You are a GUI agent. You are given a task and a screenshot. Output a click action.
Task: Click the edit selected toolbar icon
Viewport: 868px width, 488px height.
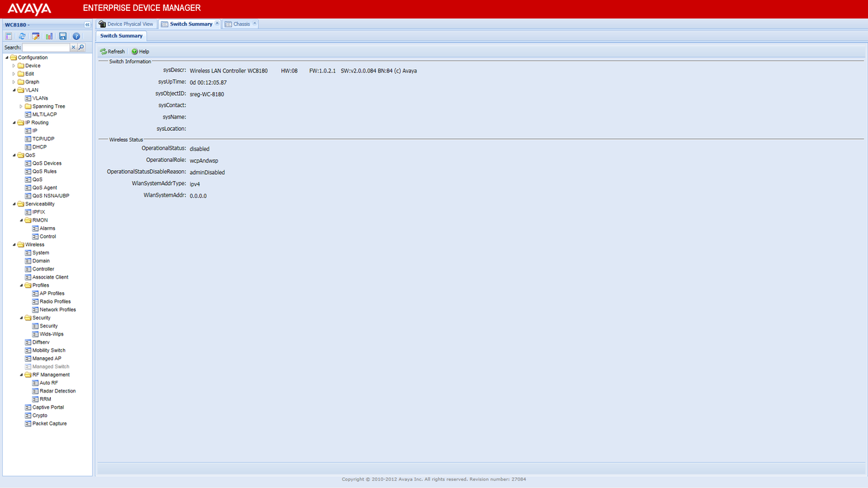[x=36, y=36]
